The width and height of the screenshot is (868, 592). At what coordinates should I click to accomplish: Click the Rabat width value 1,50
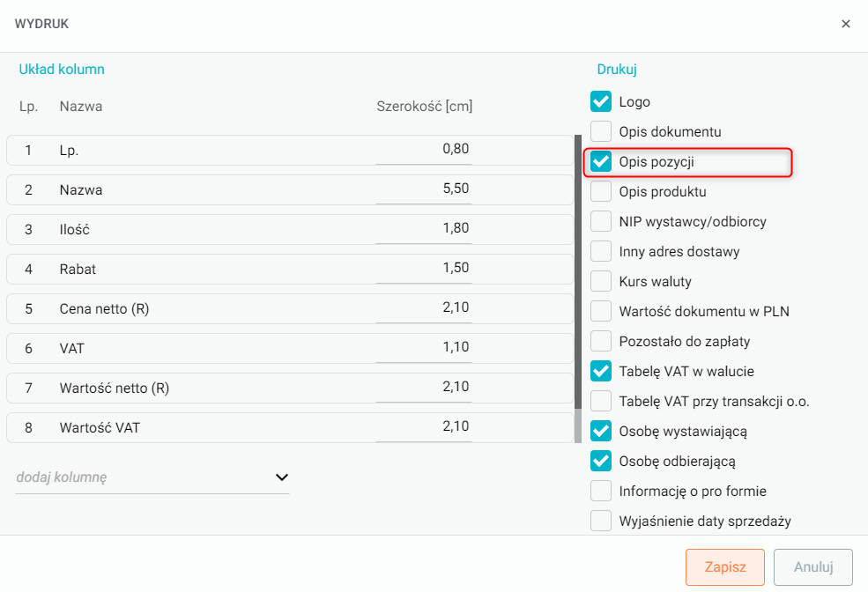coord(424,269)
